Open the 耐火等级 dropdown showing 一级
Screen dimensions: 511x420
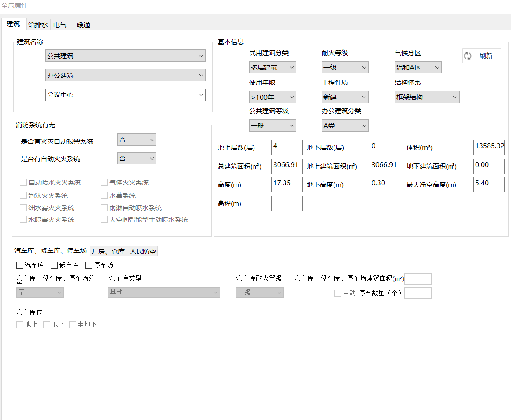point(345,68)
